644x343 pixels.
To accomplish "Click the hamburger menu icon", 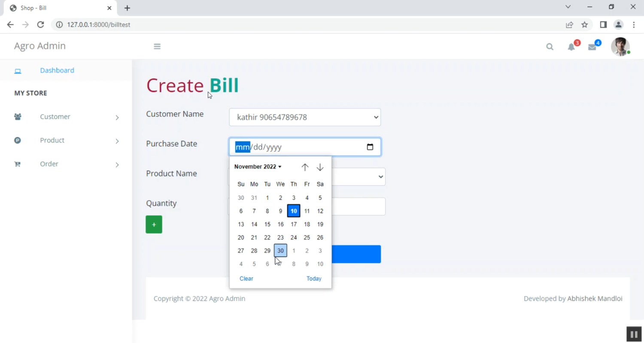I will point(157,46).
